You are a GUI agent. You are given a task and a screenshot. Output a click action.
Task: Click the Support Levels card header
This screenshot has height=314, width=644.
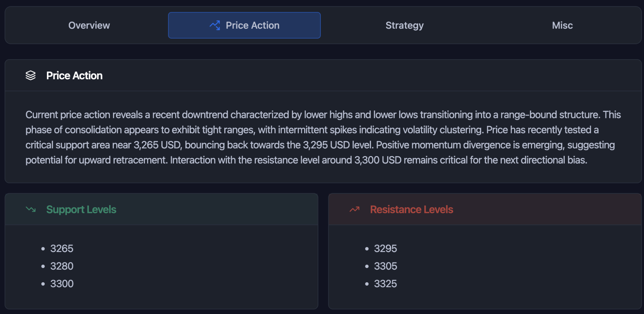coord(81,209)
